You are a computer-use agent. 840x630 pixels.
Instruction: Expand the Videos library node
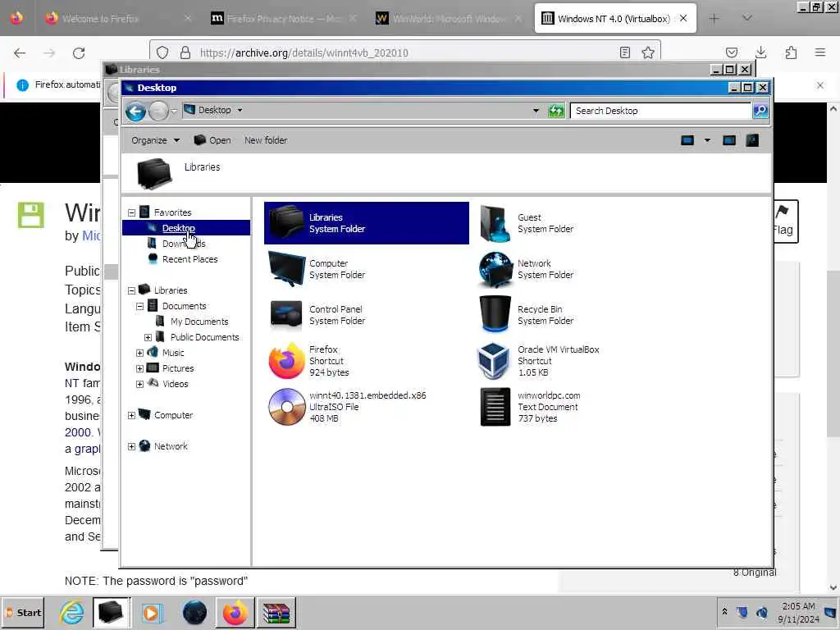139,384
